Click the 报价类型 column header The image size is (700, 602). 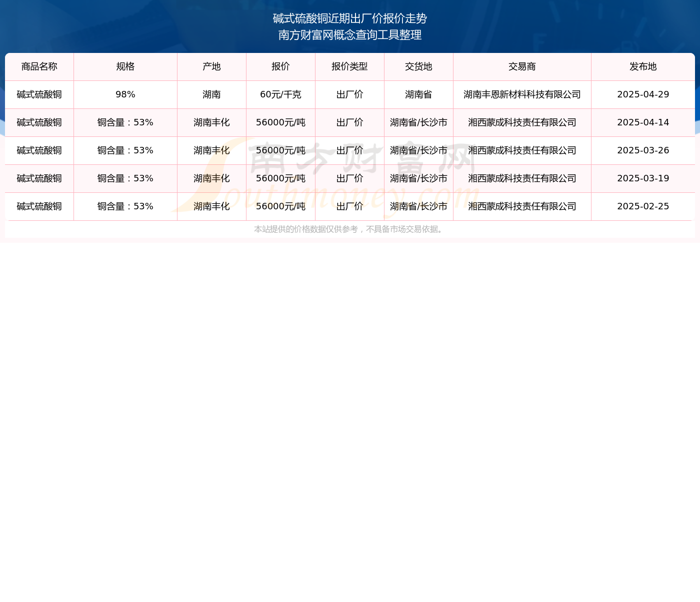(349, 66)
